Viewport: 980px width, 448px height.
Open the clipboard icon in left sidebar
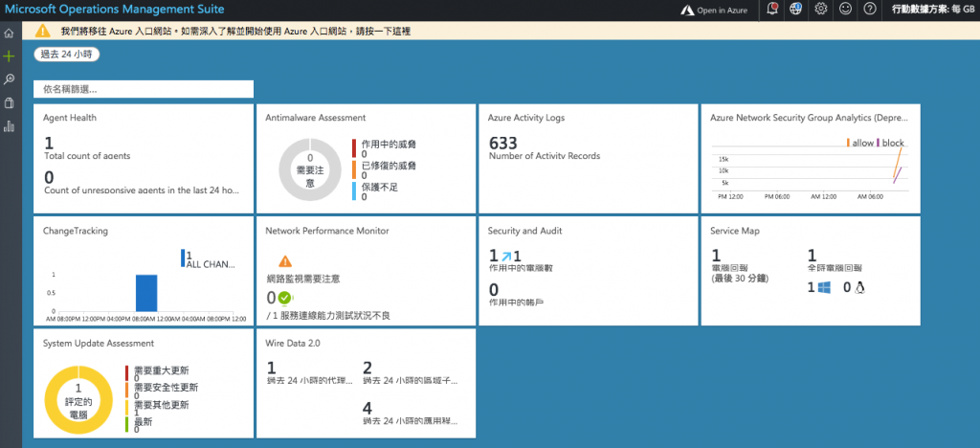point(9,102)
